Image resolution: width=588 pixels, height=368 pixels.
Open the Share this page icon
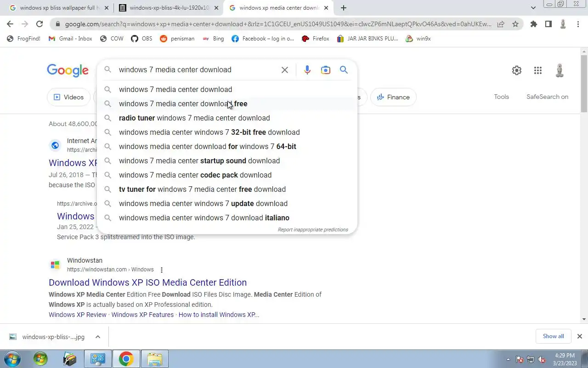pyautogui.click(x=501, y=24)
